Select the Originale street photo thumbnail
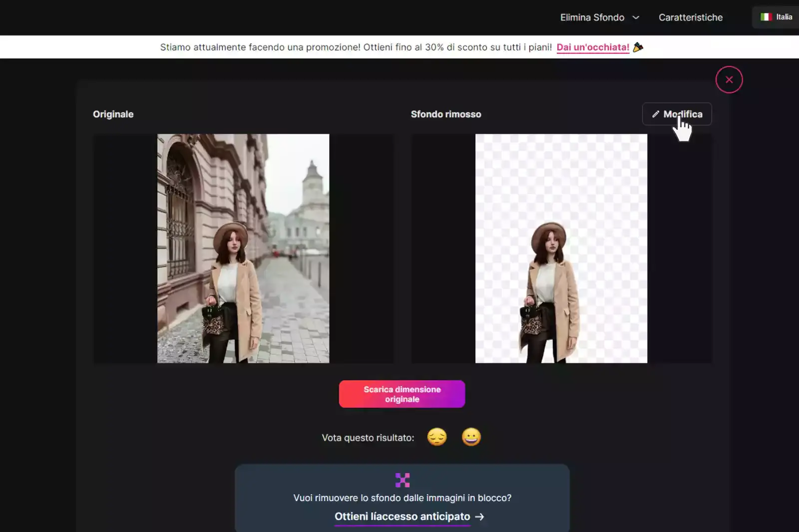The image size is (799, 532). tap(243, 249)
